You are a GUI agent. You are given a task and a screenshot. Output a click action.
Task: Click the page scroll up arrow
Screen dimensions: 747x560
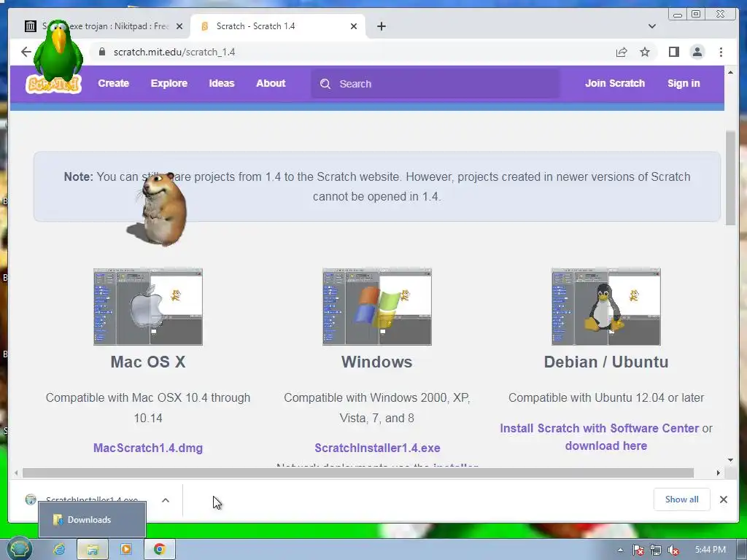(730, 72)
